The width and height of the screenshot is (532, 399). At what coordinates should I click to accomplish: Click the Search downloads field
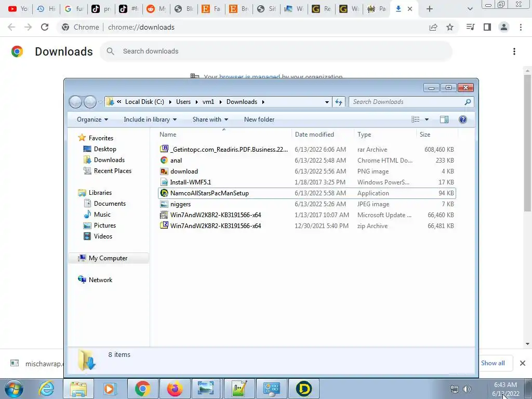[276, 51]
